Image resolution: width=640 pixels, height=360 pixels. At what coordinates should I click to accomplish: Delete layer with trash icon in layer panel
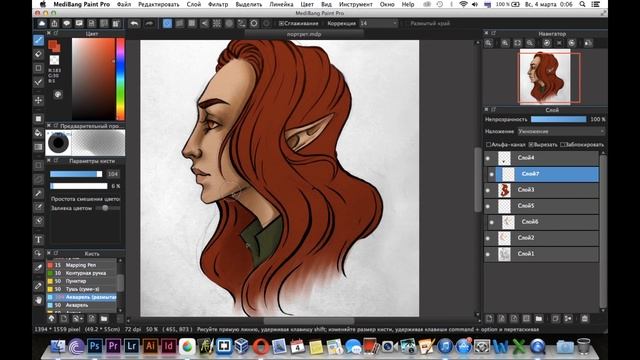[584, 318]
